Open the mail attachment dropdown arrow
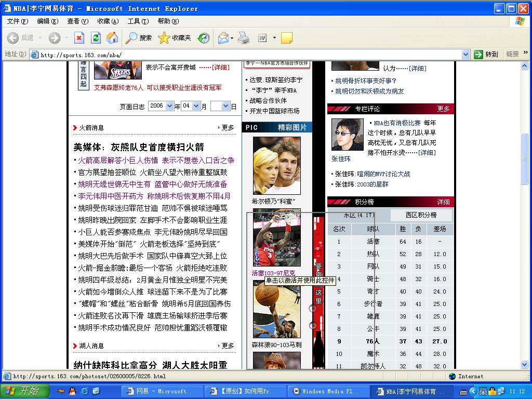The height and width of the screenshot is (399, 532). (x=232, y=38)
